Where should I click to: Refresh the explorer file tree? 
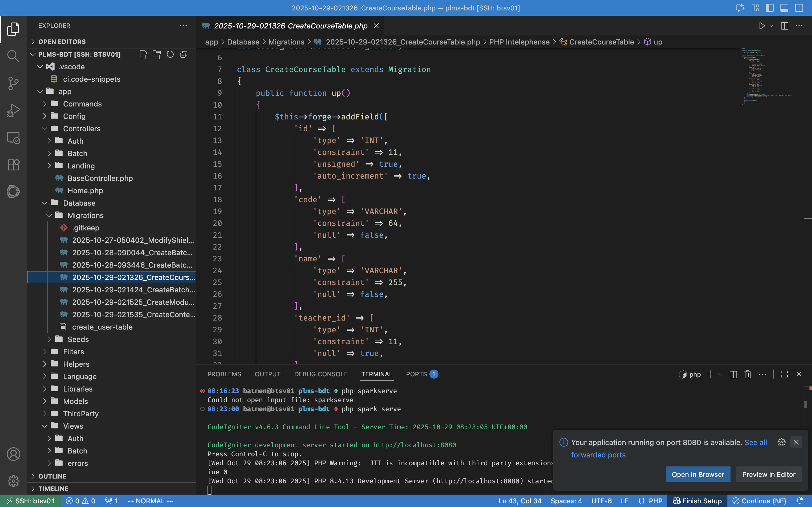coord(170,54)
